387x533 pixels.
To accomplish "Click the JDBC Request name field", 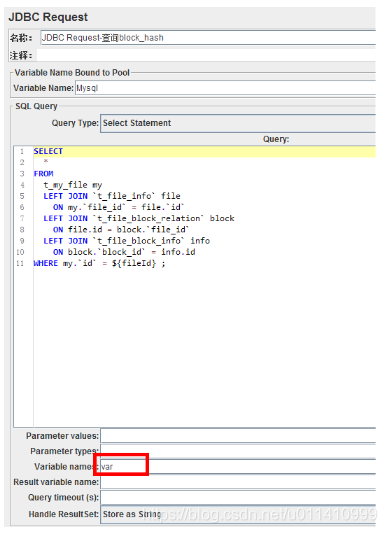I will click(208, 38).
